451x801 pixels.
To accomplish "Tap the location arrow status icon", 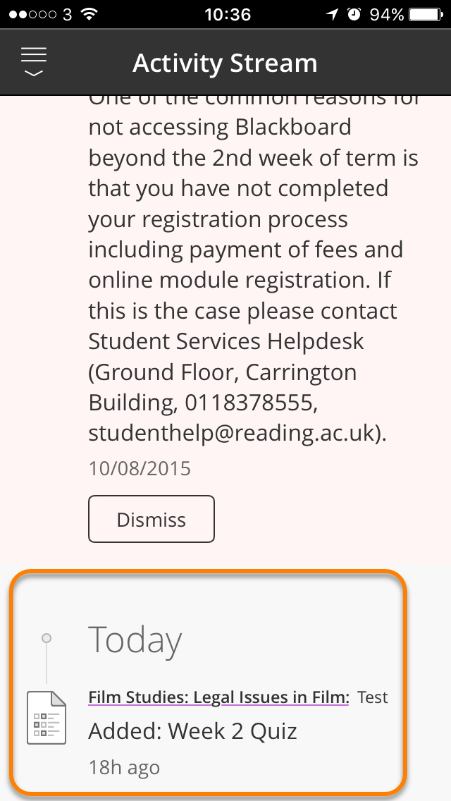I will point(333,14).
